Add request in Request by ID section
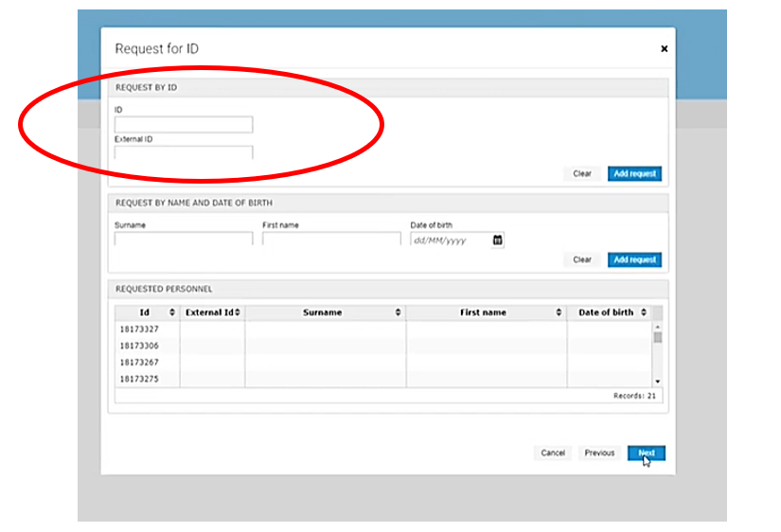This screenshot has height=532, width=781. (x=634, y=174)
